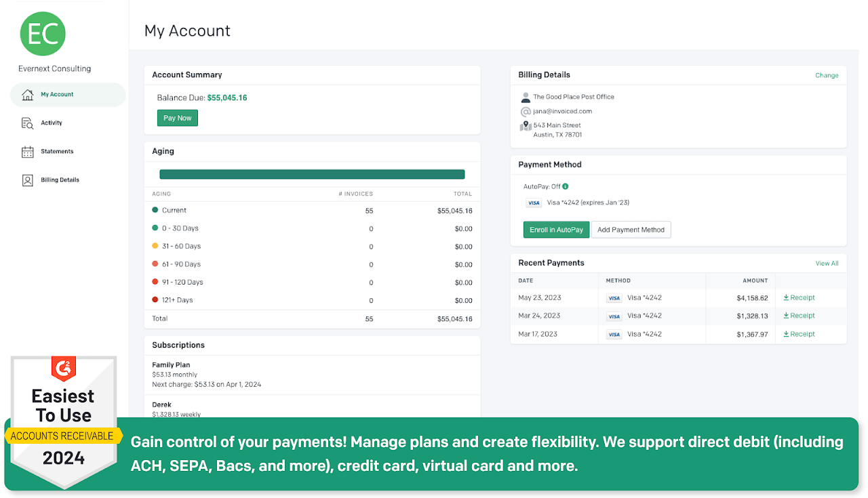Click the Statements calendar icon
Viewport: 868px width, 498px height.
(x=27, y=152)
